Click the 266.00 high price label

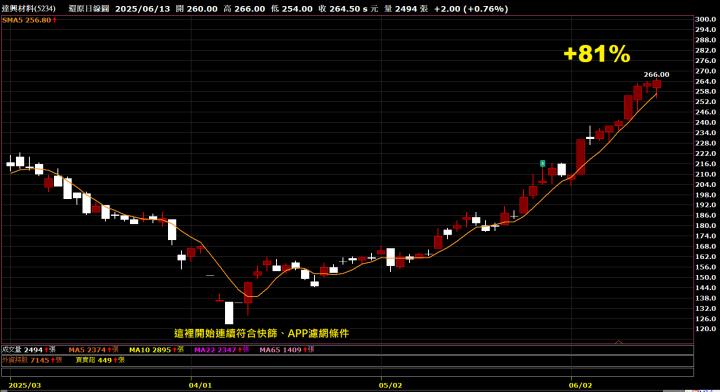pos(656,74)
